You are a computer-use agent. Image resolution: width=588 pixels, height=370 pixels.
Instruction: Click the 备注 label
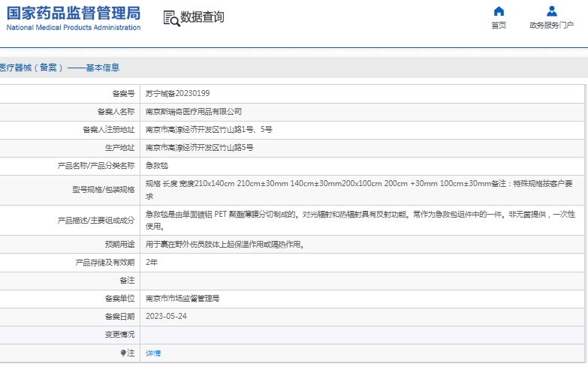(x=127, y=281)
